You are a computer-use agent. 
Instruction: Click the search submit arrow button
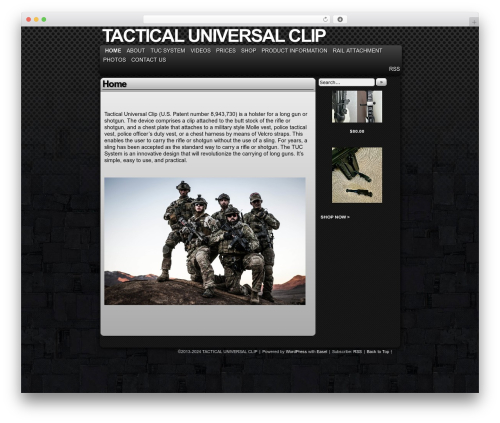(381, 82)
